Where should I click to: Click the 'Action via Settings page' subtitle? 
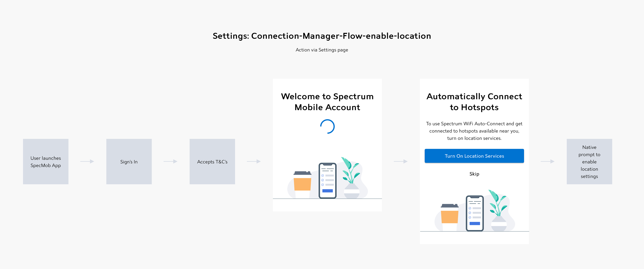322,50
